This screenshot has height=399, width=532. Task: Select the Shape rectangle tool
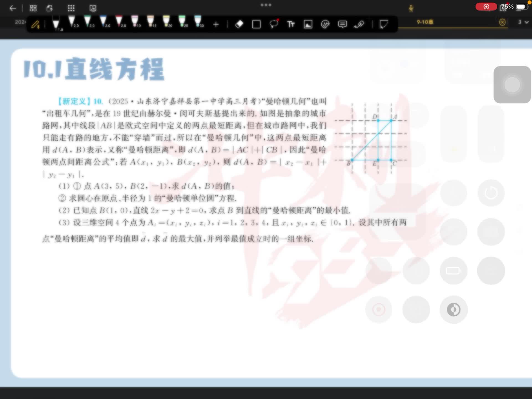(256, 24)
